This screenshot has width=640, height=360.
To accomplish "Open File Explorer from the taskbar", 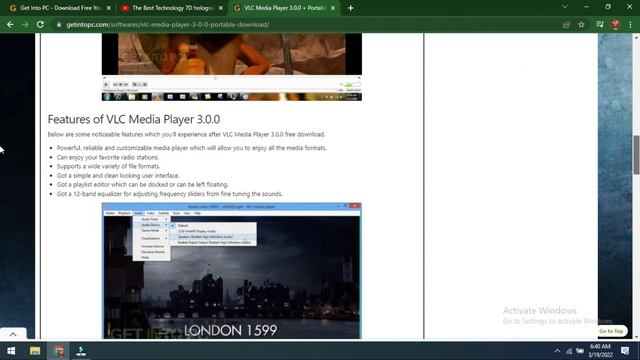I will [35, 351].
